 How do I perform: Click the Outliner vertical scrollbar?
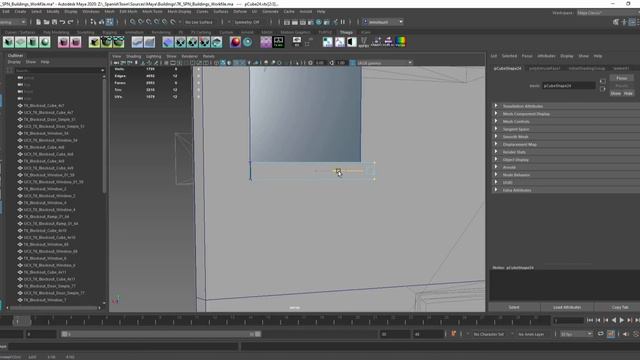tap(104, 135)
